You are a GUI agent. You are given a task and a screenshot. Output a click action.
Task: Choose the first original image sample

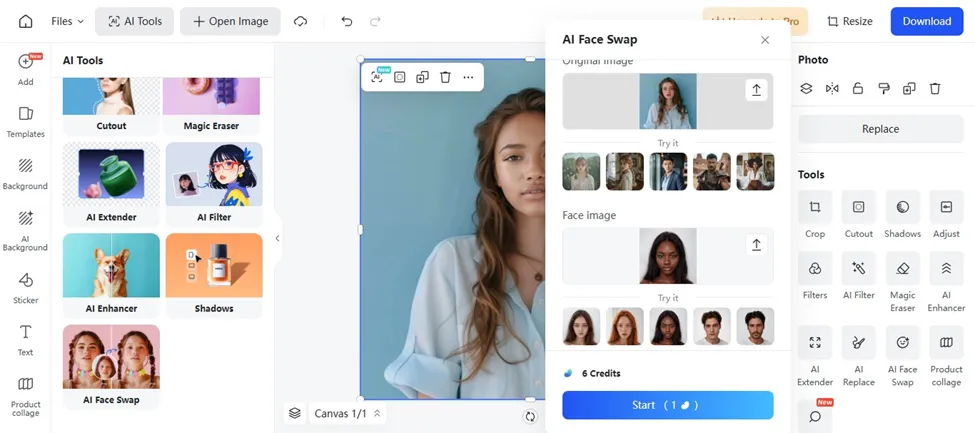(581, 172)
